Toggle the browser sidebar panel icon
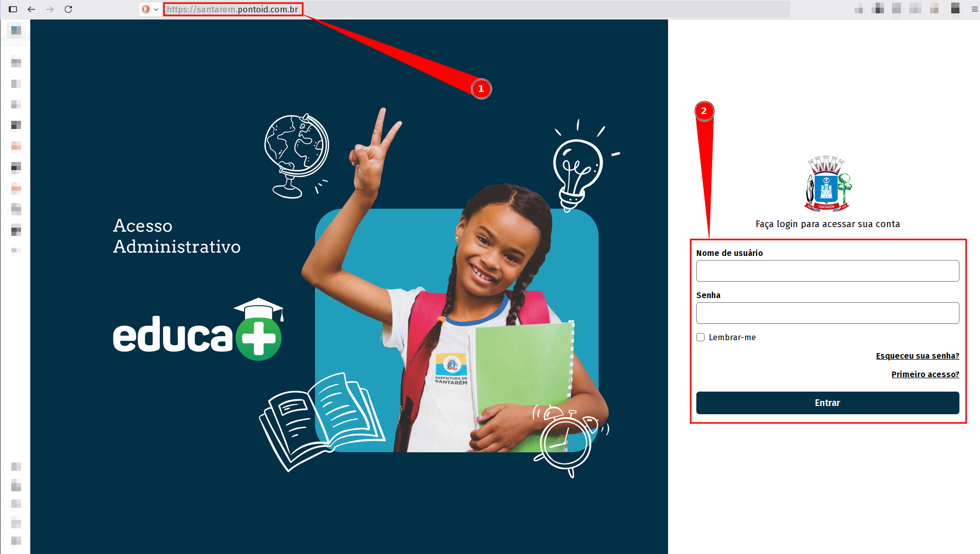 (13, 9)
